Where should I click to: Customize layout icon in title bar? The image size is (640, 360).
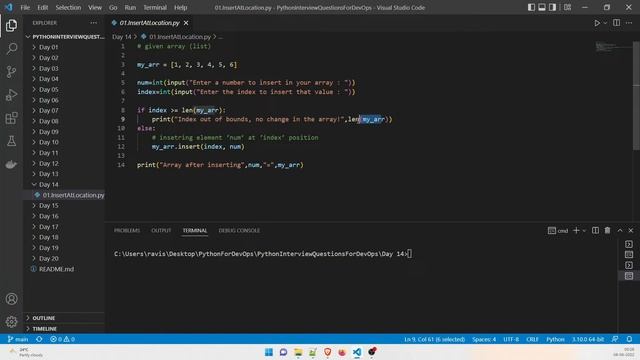567,7
